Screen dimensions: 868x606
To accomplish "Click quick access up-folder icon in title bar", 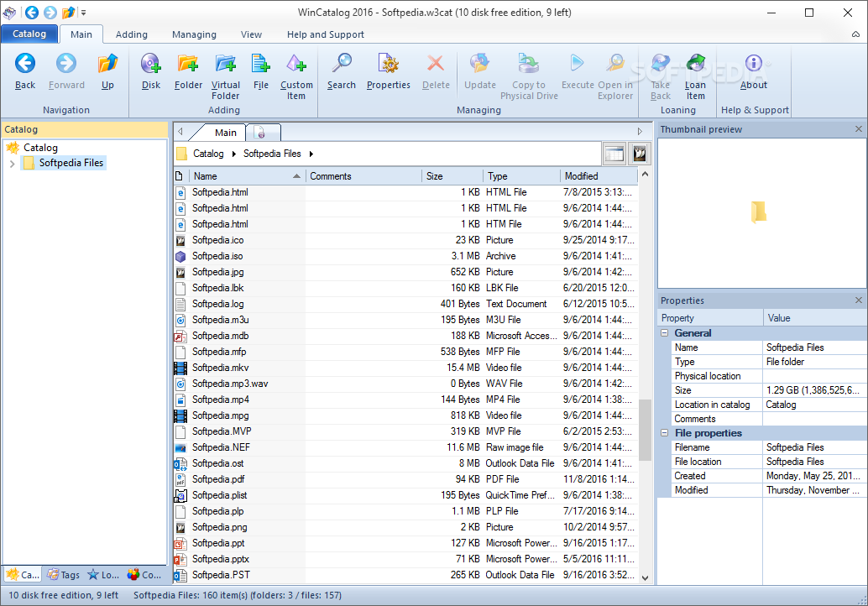I will [68, 13].
